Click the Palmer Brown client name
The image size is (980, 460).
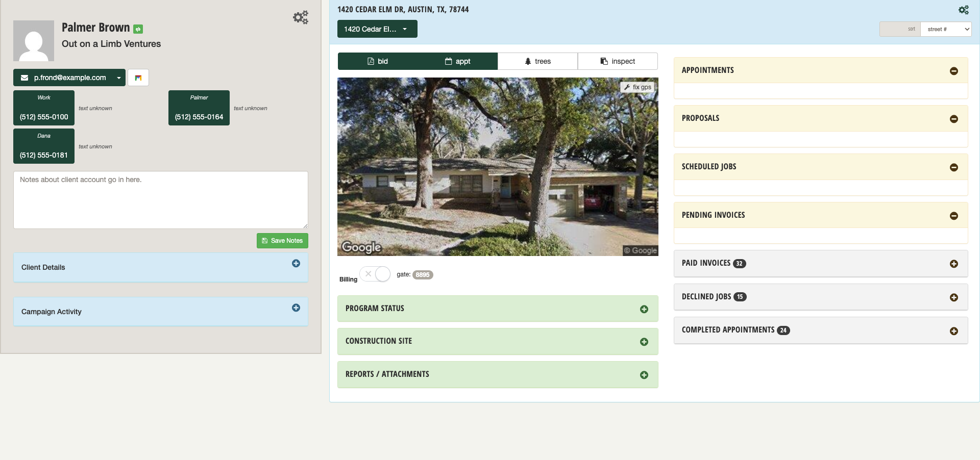point(96,28)
